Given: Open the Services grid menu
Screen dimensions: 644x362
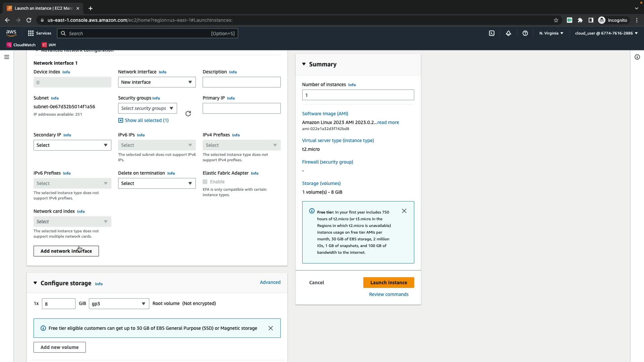Looking at the screenshot, I should point(39,33).
